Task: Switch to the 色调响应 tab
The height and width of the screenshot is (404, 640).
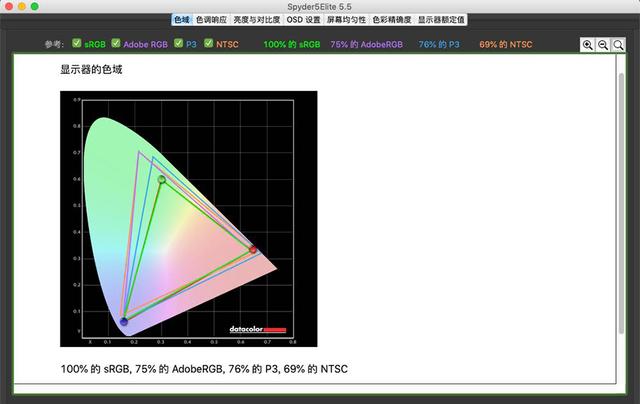Action: 211,20
